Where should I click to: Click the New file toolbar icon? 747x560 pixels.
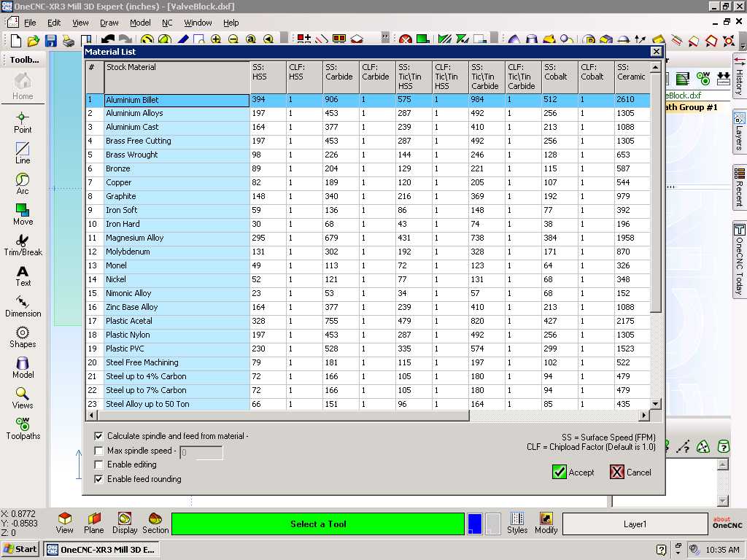[x=16, y=41]
